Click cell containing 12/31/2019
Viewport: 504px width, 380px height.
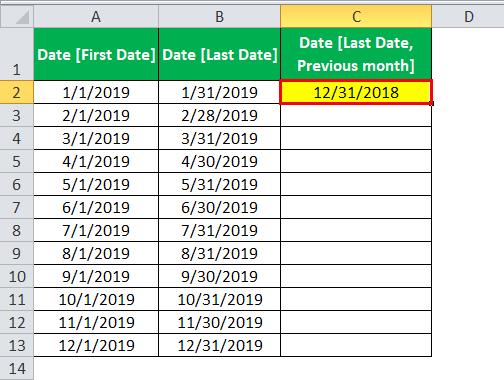tap(219, 345)
